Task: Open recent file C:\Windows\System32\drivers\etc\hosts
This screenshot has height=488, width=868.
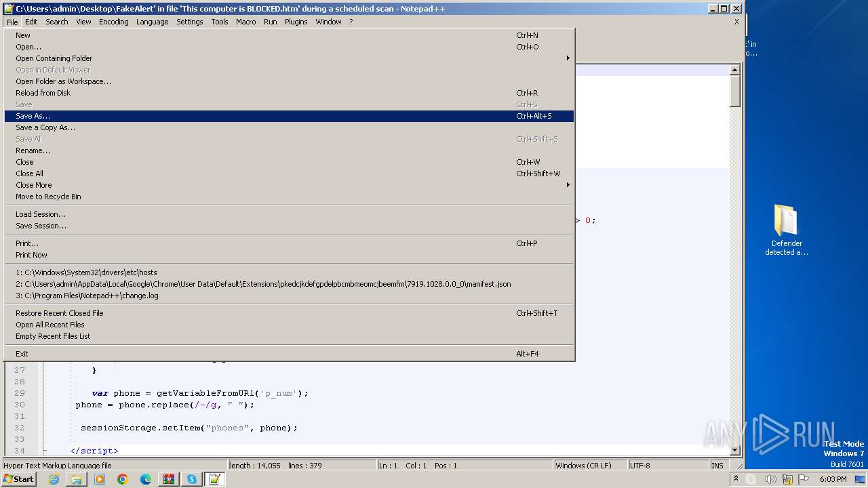Action: click(x=290, y=272)
